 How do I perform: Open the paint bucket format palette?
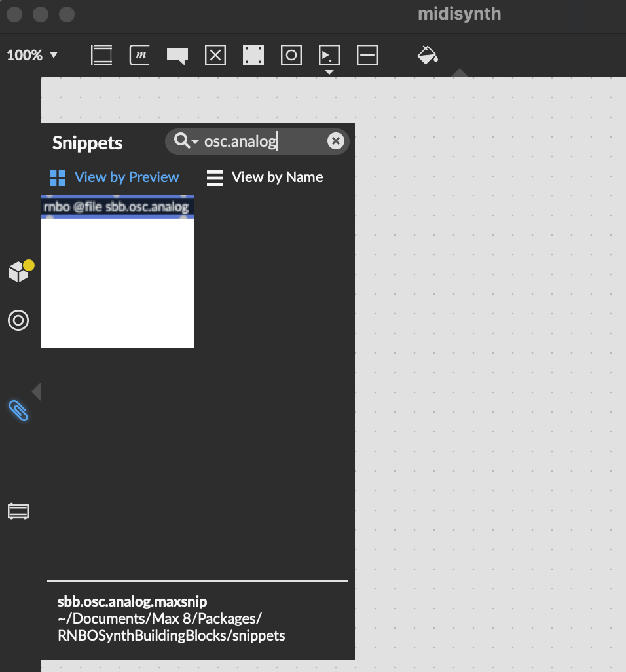tap(428, 55)
